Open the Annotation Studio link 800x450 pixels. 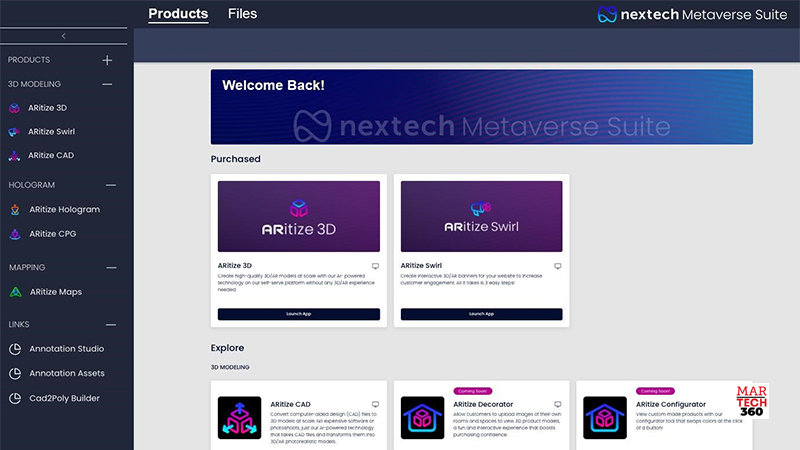point(67,349)
